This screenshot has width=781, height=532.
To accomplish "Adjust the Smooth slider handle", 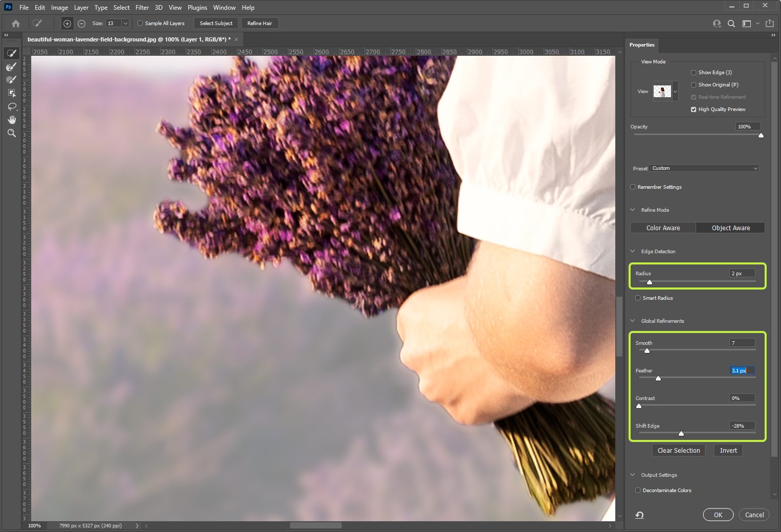I will coord(647,351).
